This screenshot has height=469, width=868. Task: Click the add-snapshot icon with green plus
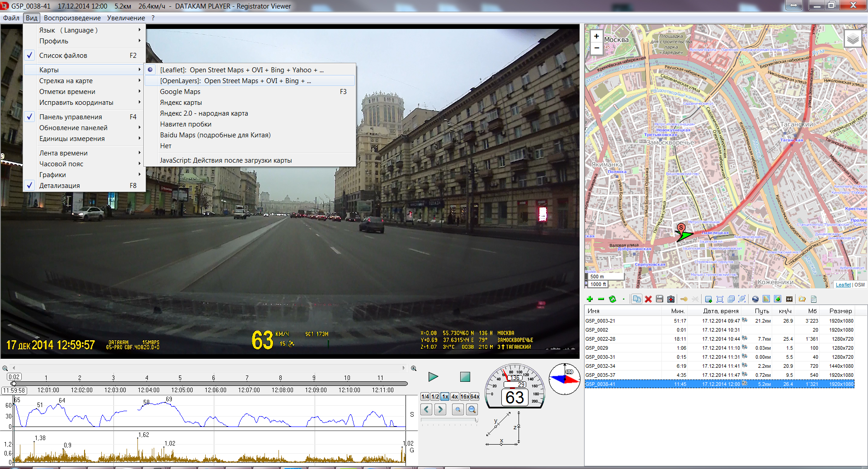708,299
